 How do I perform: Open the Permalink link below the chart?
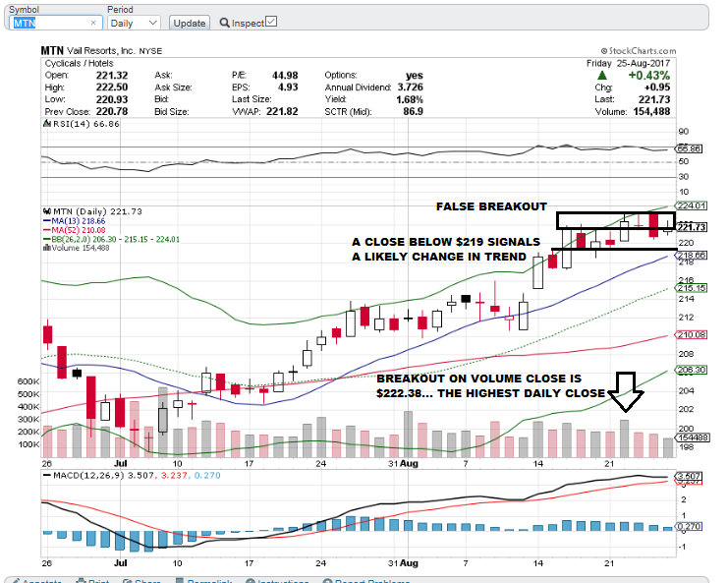203,581
